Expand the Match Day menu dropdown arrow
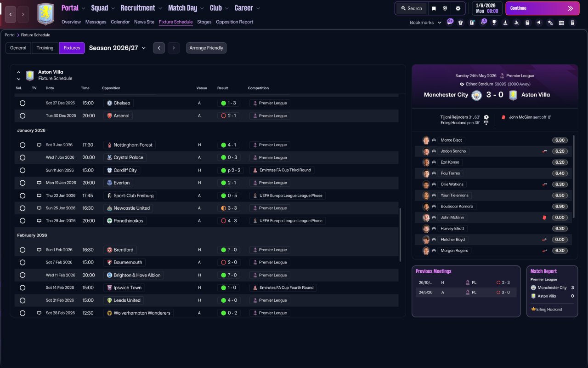 [x=202, y=8]
